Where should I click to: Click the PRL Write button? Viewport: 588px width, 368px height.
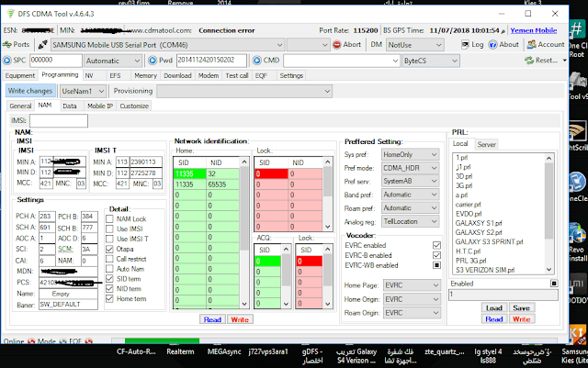coord(521,319)
